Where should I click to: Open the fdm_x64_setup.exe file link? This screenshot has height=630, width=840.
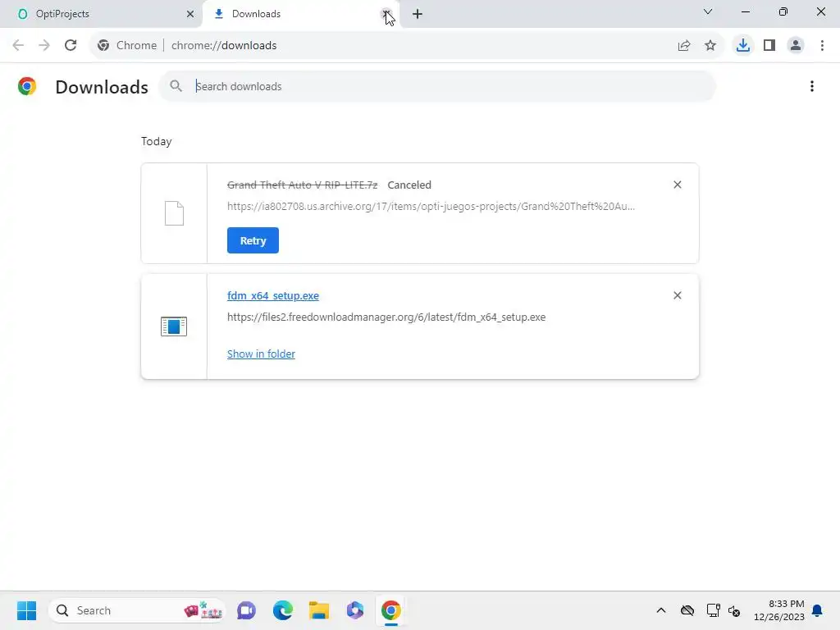272,295
